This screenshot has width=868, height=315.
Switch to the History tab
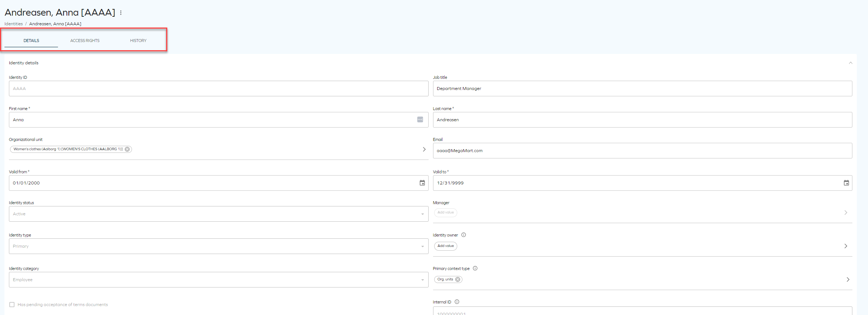point(138,41)
